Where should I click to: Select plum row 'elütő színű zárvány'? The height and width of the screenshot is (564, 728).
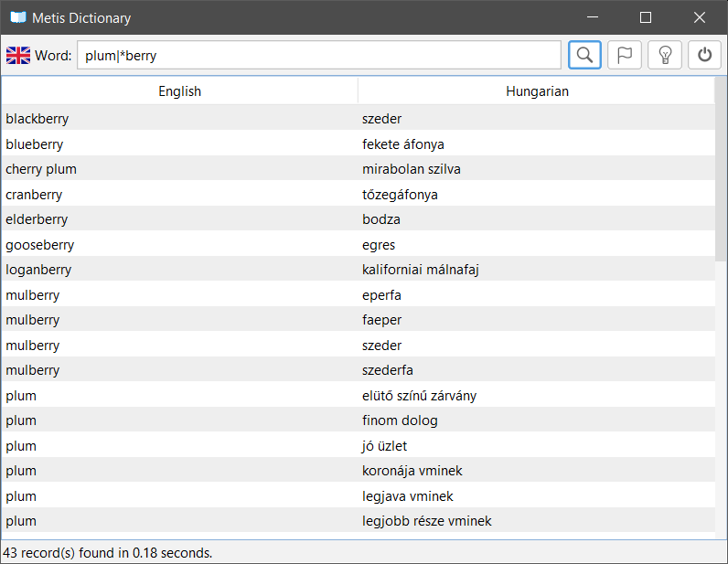(358, 396)
